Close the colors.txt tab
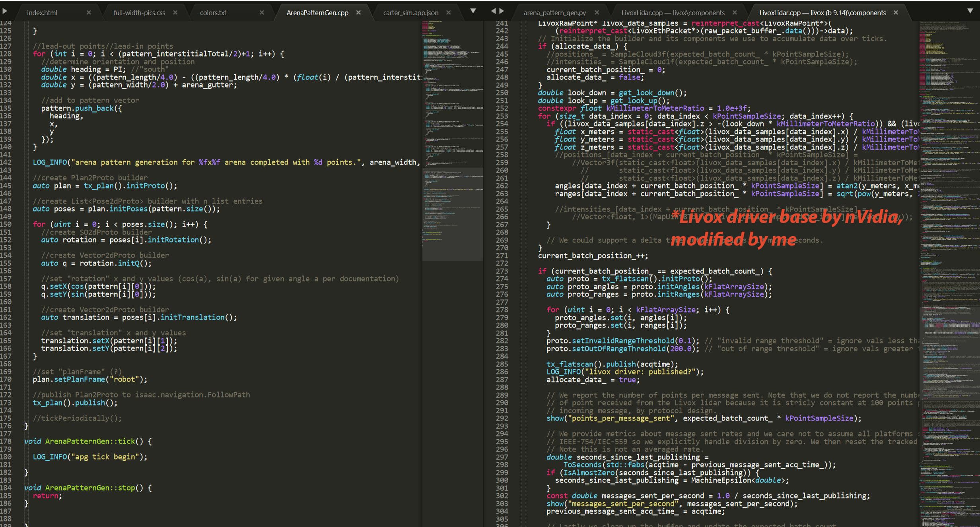 pyautogui.click(x=262, y=13)
